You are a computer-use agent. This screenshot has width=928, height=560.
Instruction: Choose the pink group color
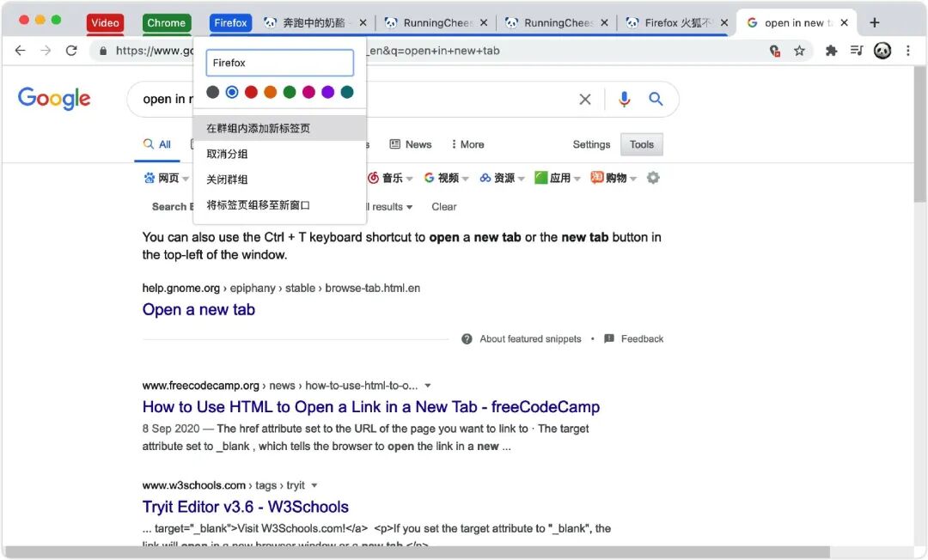pos(308,92)
